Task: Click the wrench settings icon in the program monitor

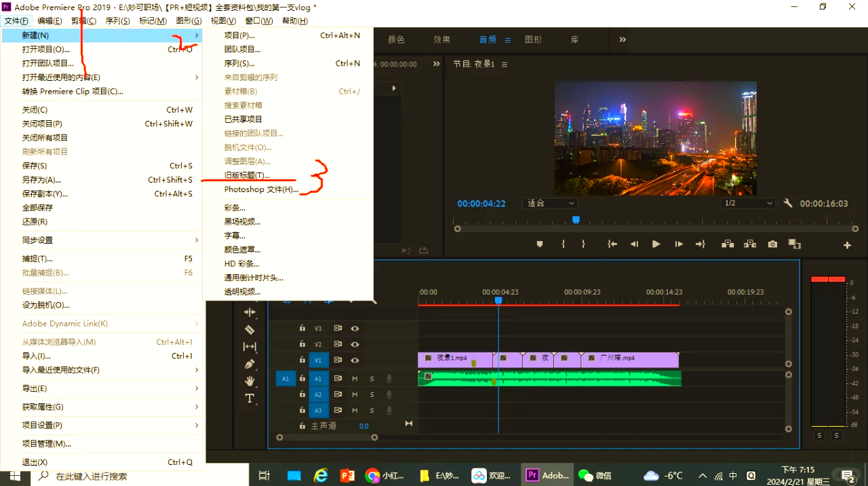Action: point(789,202)
